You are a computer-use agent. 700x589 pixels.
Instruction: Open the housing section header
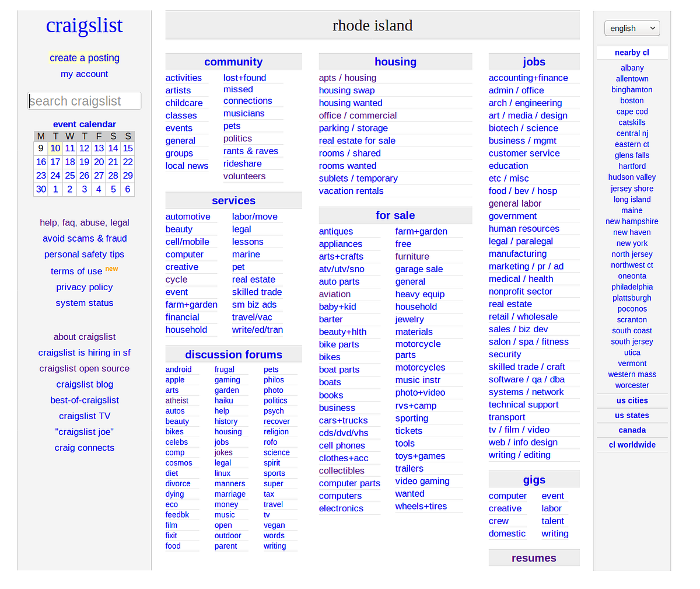coord(395,62)
